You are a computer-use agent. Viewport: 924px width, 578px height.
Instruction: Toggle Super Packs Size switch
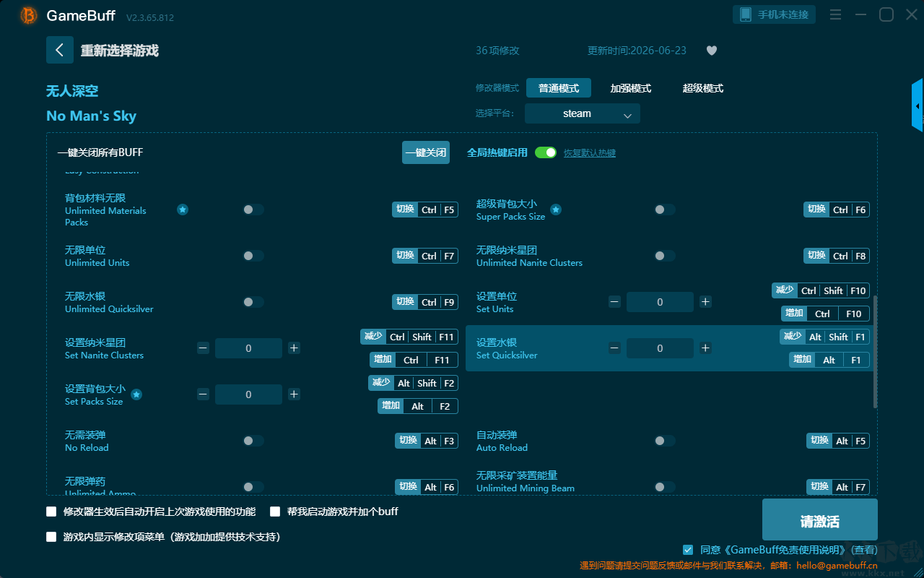(665, 210)
